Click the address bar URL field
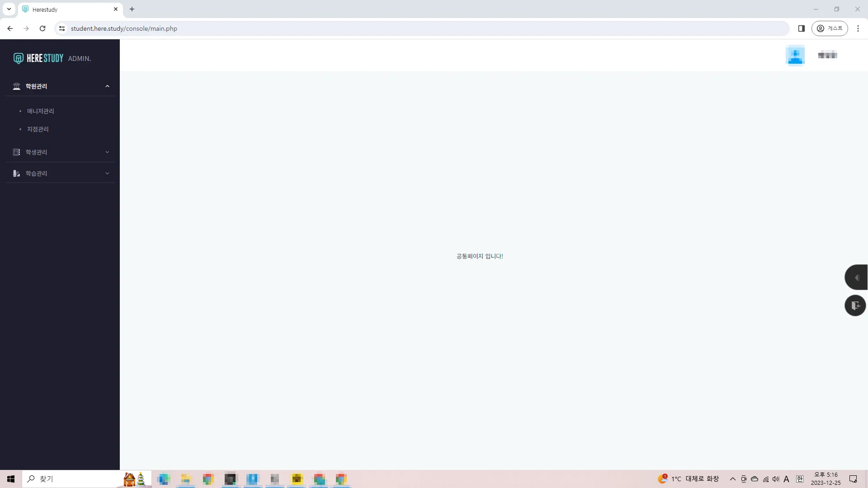The width and height of the screenshot is (868, 488). click(316, 28)
